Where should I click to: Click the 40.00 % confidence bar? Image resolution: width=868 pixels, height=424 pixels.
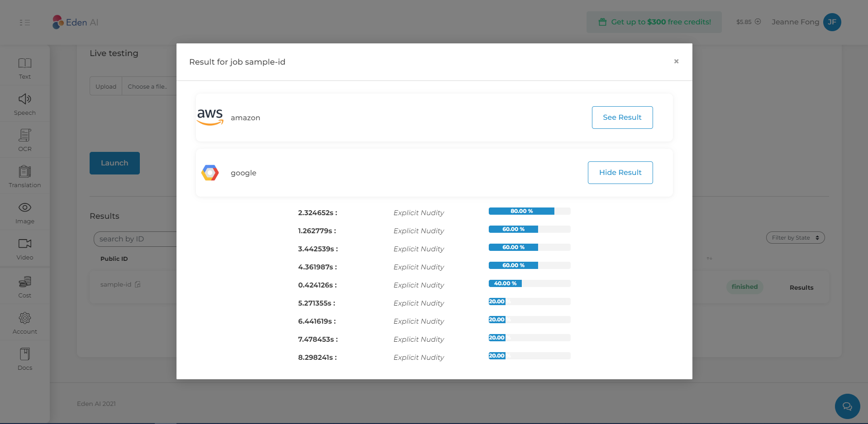[x=529, y=283]
